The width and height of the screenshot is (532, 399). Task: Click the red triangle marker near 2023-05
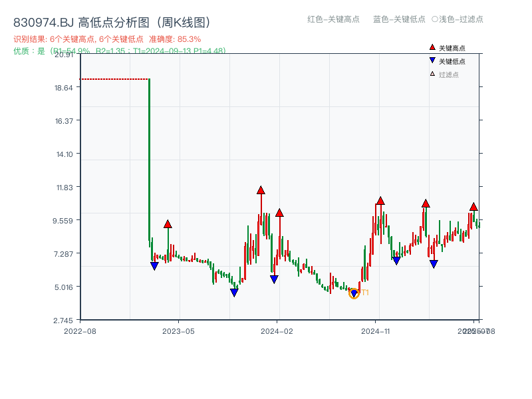168,223
